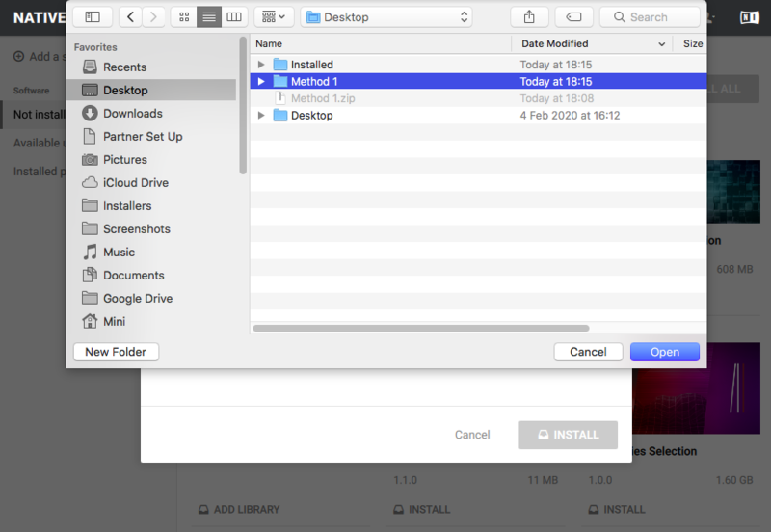This screenshot has width=771, height=532.
Task: Select the Installed folder row
Action: 478,65
